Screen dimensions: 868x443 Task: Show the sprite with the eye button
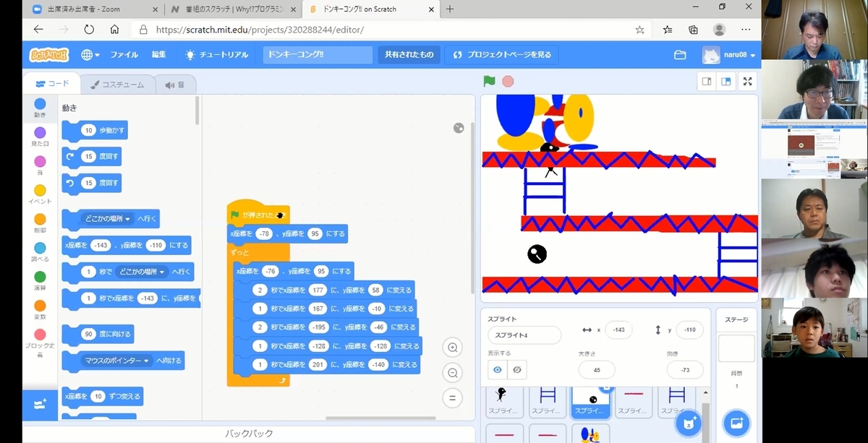pos(497,370)
